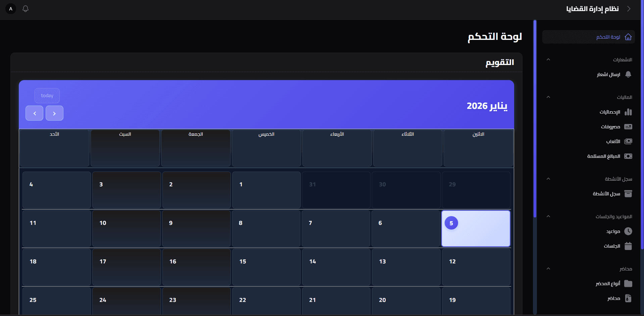Open the bar chart icon for الإحصائيات

(628, 112)
